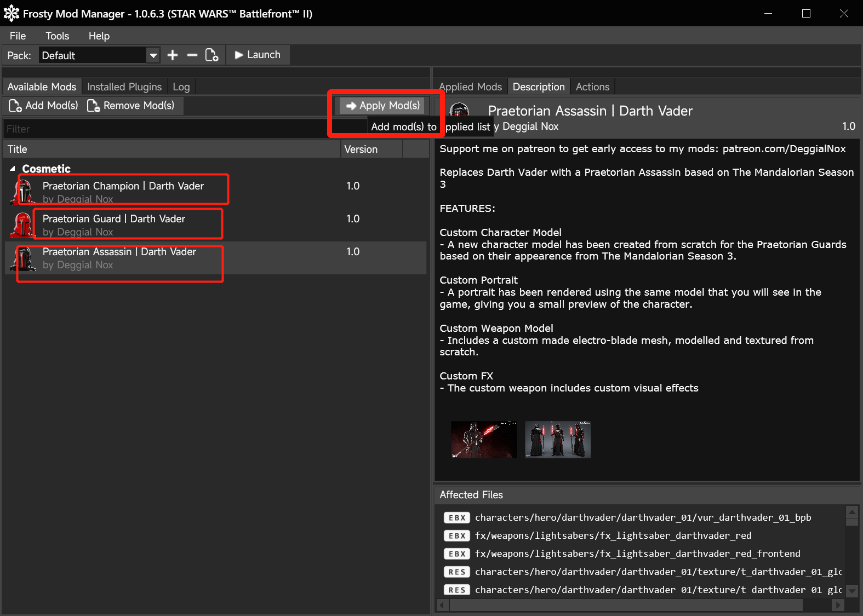Click the Praetorian Champion mod icon
This screenshot has height=616, width=863.
tap(22, 192)
